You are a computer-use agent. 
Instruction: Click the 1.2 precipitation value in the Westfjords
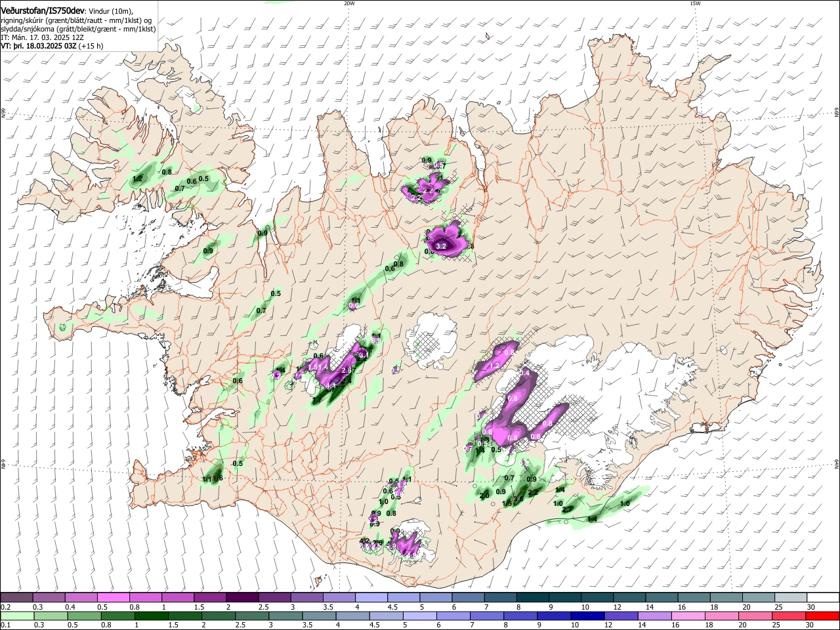(x=137, y=178)
